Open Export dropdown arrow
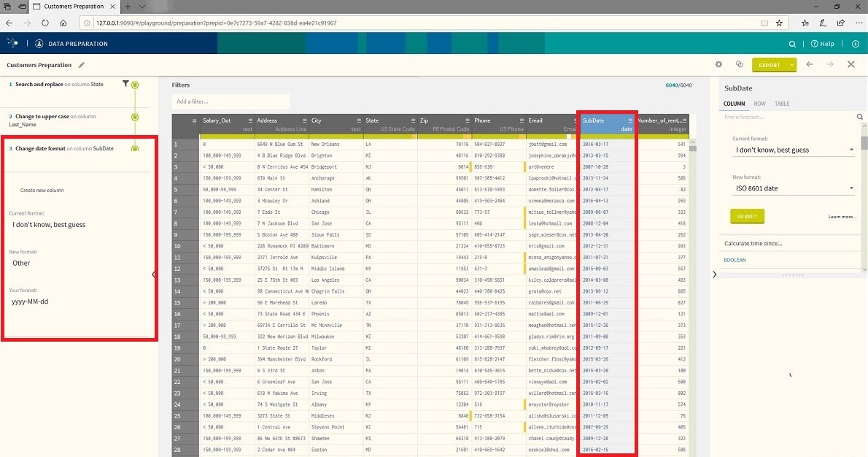Screen dimensions: 868x457 click(791, 65)
